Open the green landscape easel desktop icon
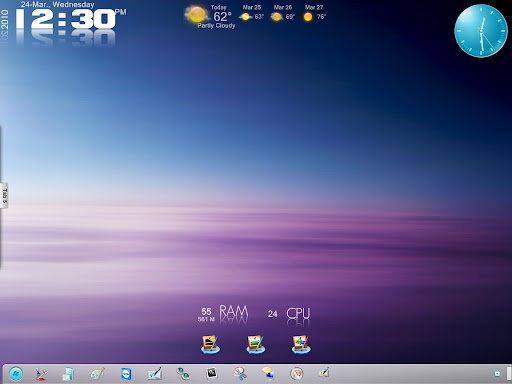This screenshot has width=512, height=384. 256,345
